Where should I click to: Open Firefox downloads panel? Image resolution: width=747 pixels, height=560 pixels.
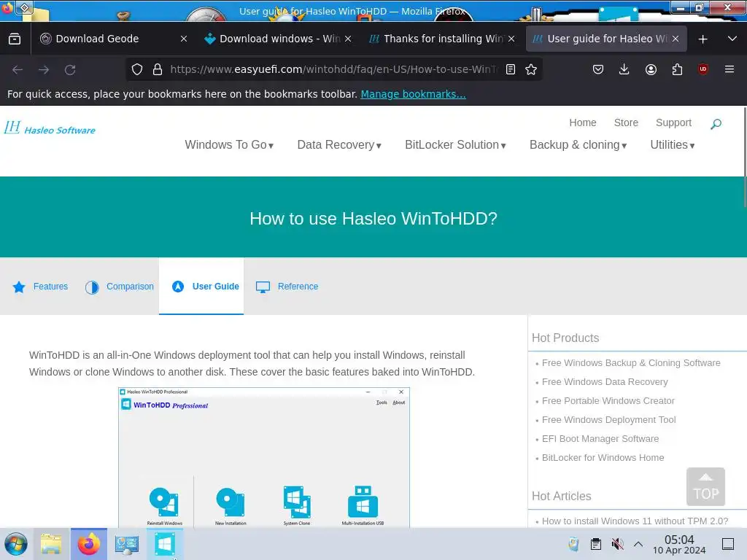pos(624,69)
